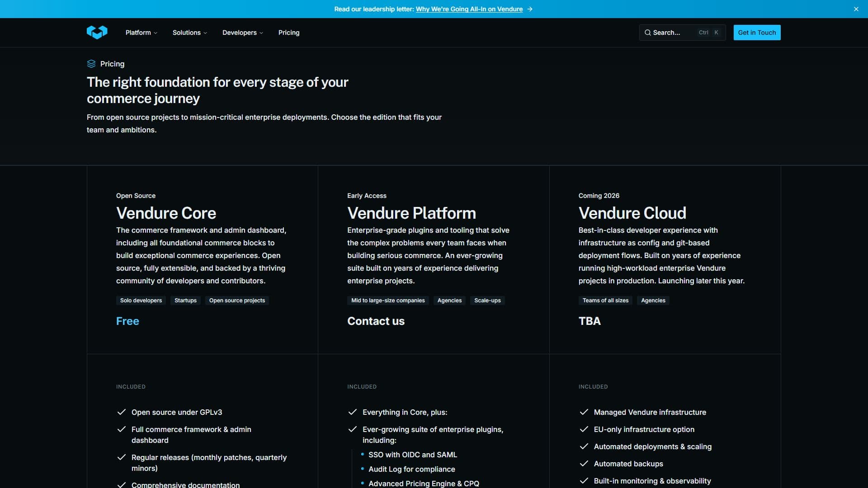This screenshot has width=868, height=488.
Task: Click checkmark beside Ever-growing suite of plugins
Action: (353, 429)
